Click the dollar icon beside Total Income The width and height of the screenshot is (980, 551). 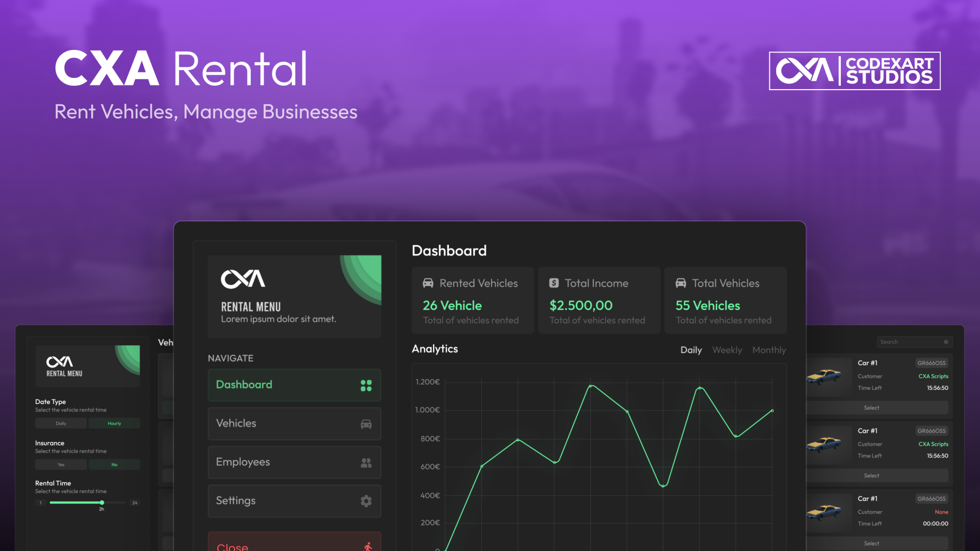click(x=554, y=283)
